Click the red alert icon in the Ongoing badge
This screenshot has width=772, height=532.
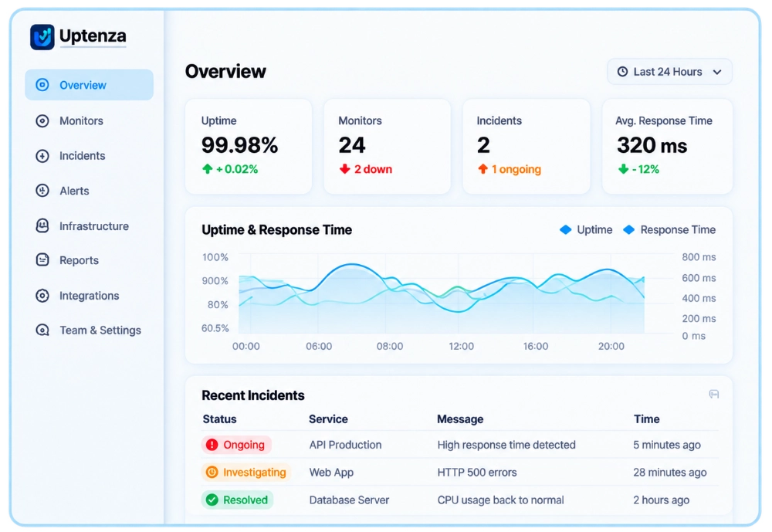[x=212, y=445]
